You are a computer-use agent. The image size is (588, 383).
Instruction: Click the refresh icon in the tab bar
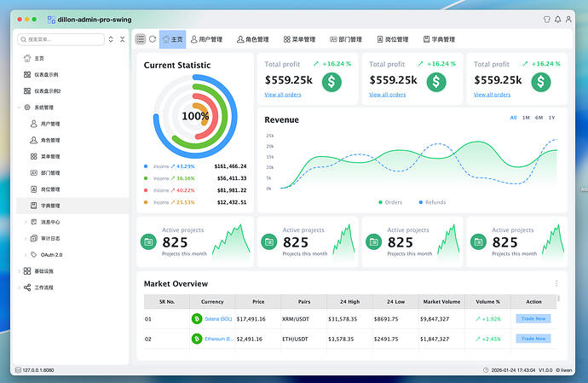click(153, 39)
